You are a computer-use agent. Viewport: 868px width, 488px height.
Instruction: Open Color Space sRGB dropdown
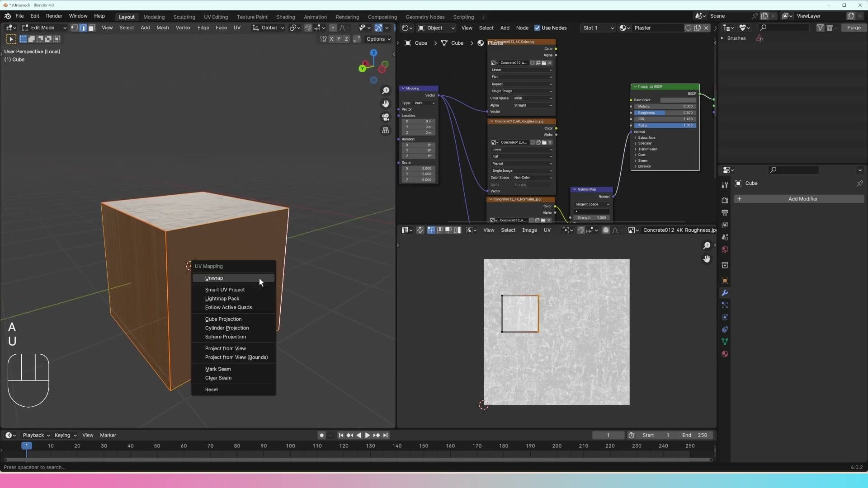(x=533, y=98)
